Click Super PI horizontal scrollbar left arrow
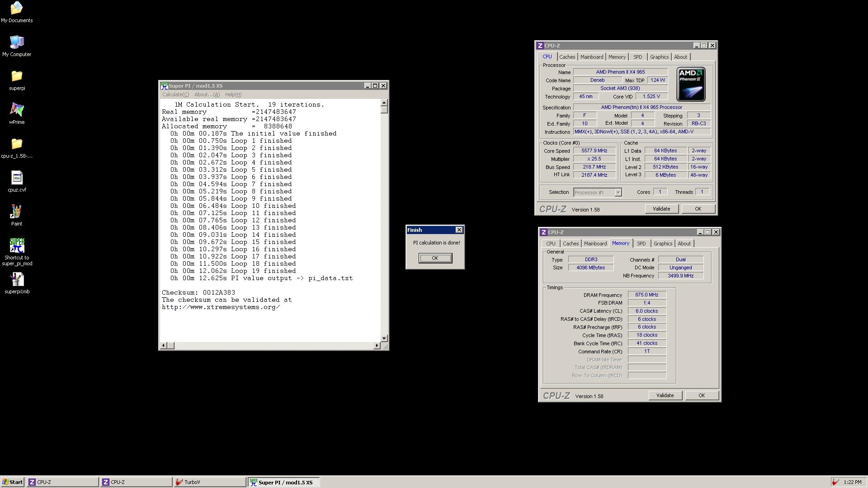 point(164,346)
